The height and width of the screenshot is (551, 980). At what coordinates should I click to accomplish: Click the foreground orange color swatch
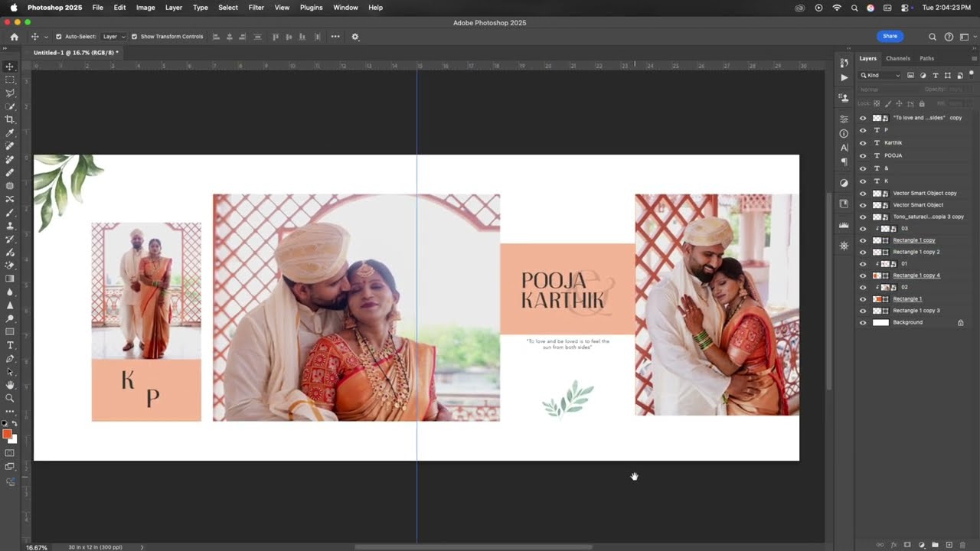pos(7,434)
